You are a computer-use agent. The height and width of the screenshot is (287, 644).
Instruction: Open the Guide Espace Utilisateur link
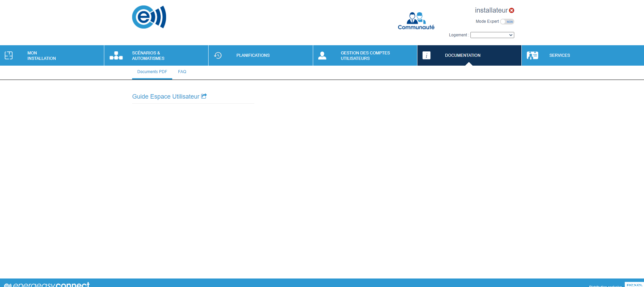[x=166, y=97]
